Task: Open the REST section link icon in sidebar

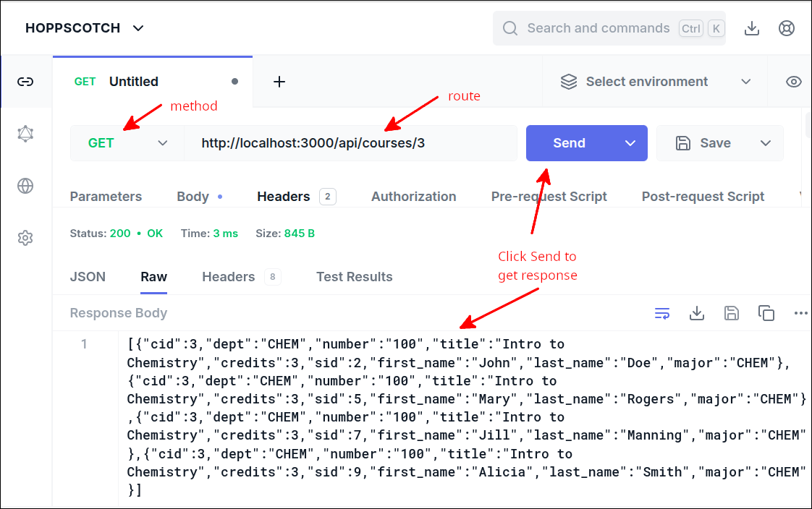Action: pyautogui.click(x=25, y=82)
